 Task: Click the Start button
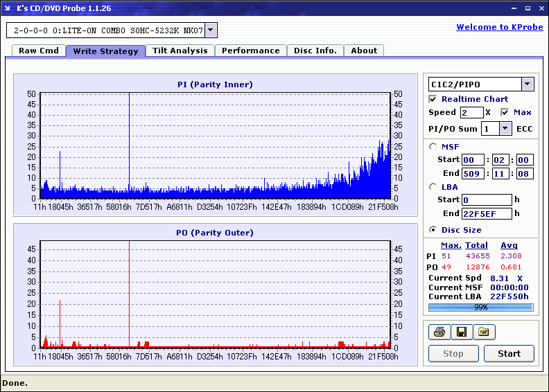509,353
